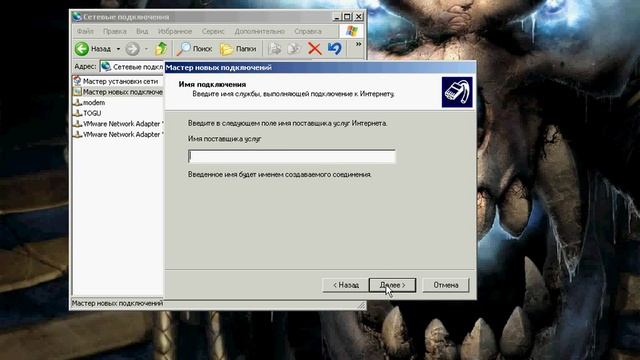Click the blue Undo arrow icon
This screenshot has height=360, width=640.
335,49
